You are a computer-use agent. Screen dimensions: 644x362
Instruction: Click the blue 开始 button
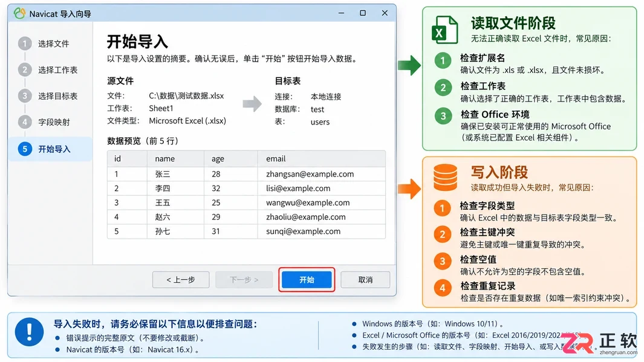pos(307,280)
